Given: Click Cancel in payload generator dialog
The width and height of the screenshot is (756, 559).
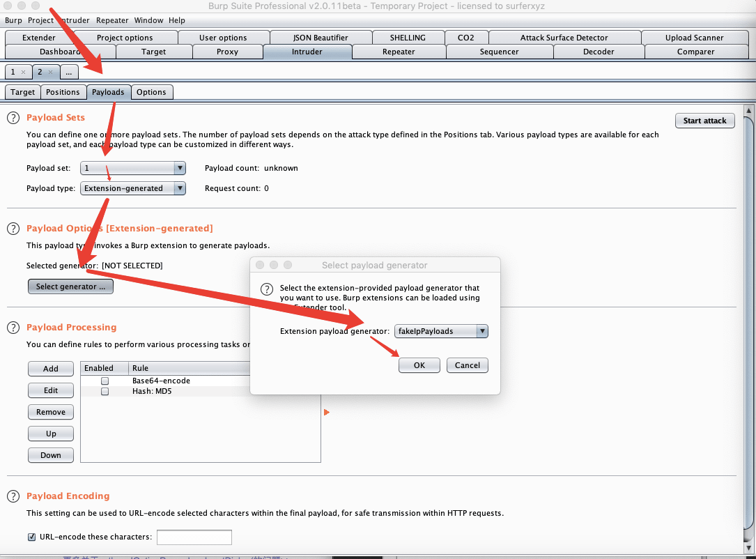Looking at the screenshot, I should pos(468,366).
